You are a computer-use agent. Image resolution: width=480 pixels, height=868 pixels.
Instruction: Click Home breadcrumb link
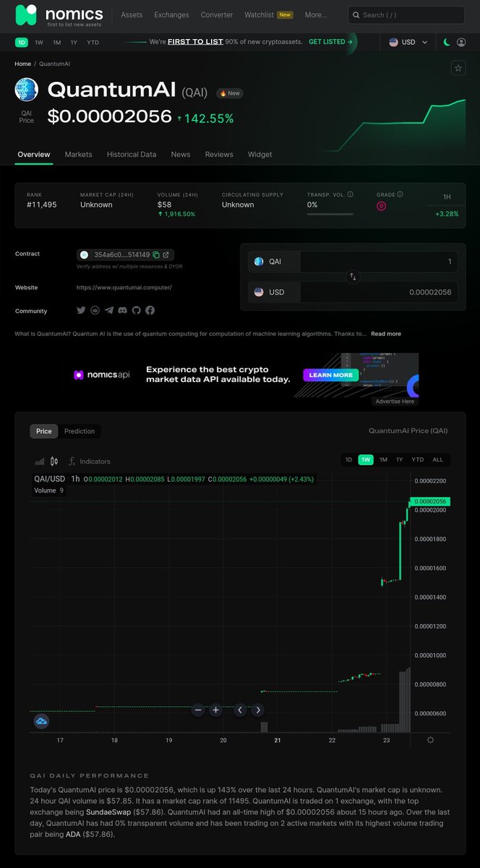coord(23,64)
